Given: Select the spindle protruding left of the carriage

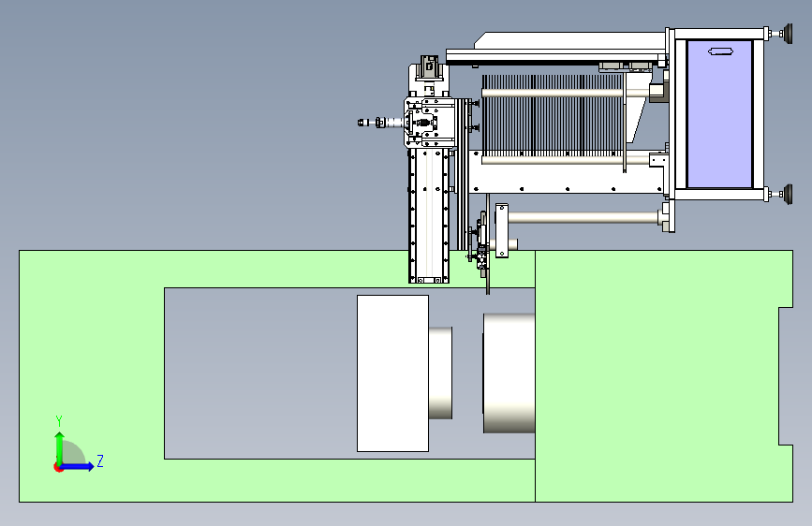Looking at the screenshot, I should 380,123.
